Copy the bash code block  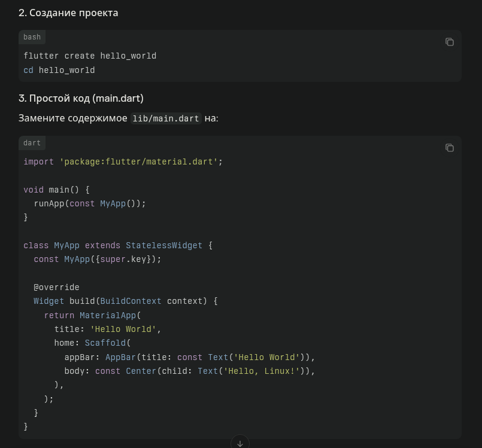(x=449, y=42)
